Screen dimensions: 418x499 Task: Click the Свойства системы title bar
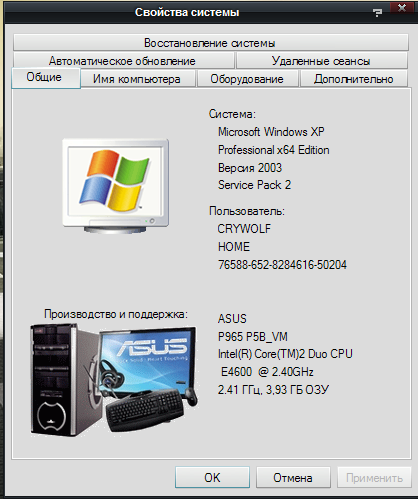187,12
